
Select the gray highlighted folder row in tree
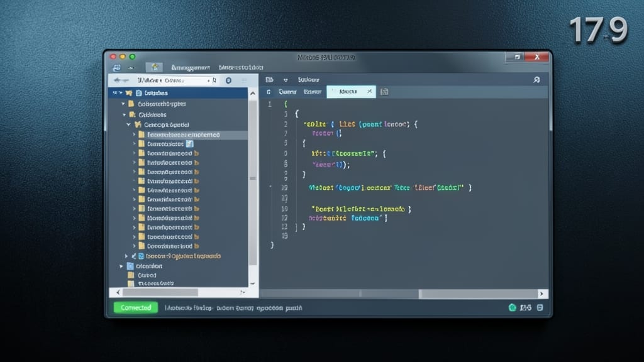click(x=189, y=134)
